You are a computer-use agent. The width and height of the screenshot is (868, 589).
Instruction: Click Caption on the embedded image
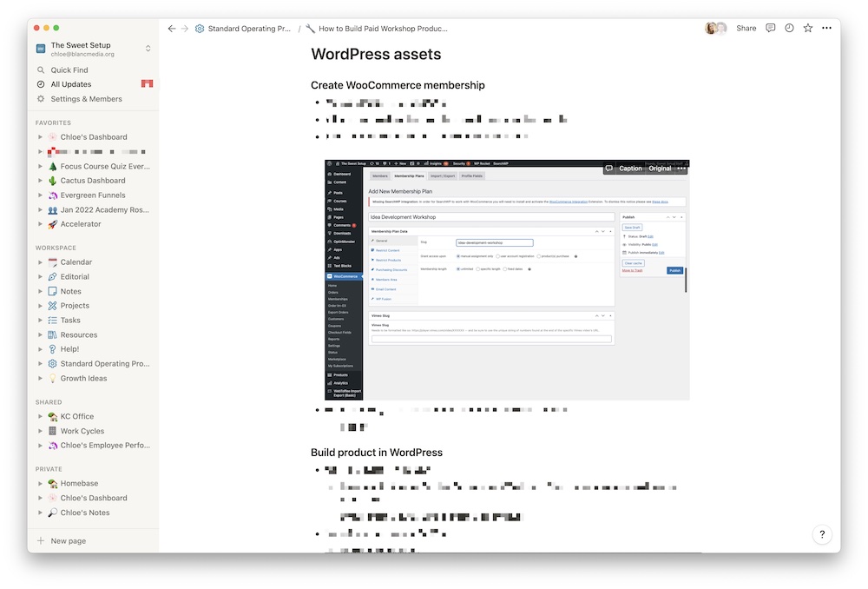tap(630, 169)
